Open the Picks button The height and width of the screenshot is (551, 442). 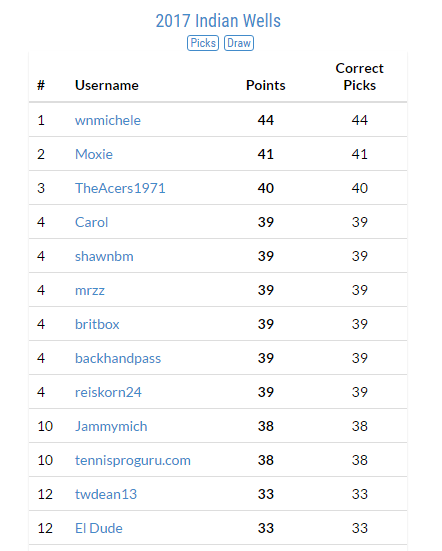pyautogui.click(x=203, y=43)
